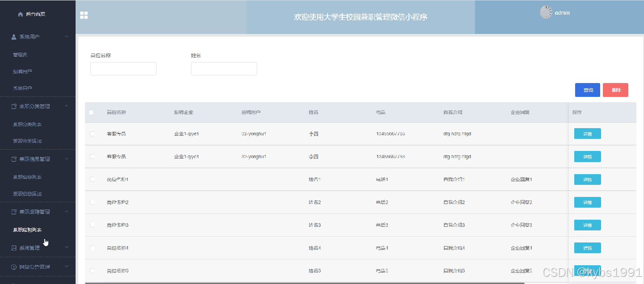Click cell 企业回复4 in the table

[521, 248]
